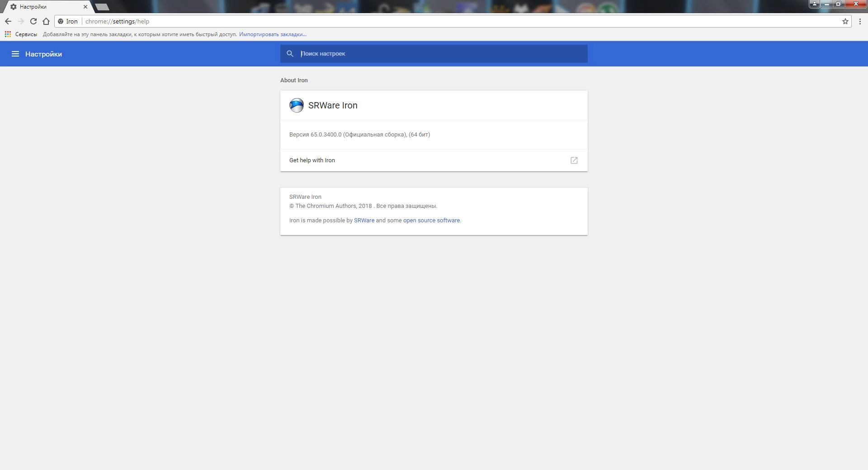Close the browser window

(855, 4)
